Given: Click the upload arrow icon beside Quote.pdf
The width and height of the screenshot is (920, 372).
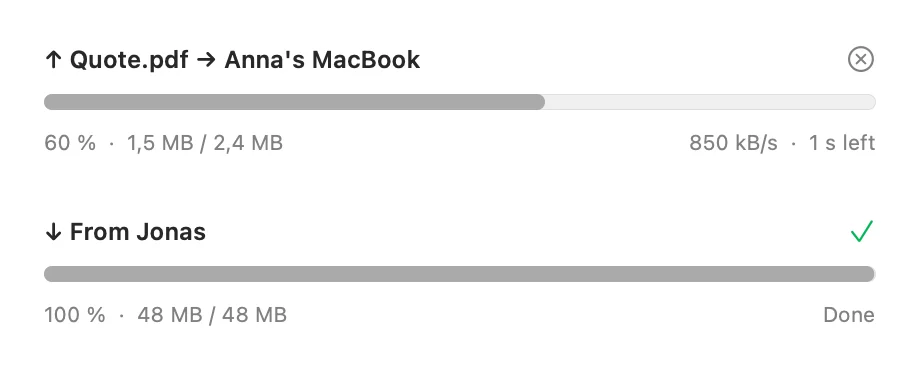Looking at the screenshot, I should [x=53, y=60].
